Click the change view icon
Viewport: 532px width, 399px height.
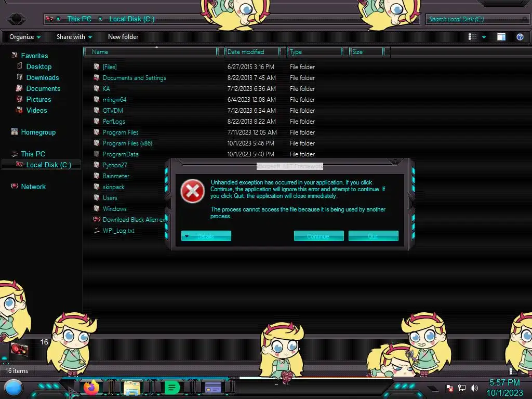(x=472, y=37)
